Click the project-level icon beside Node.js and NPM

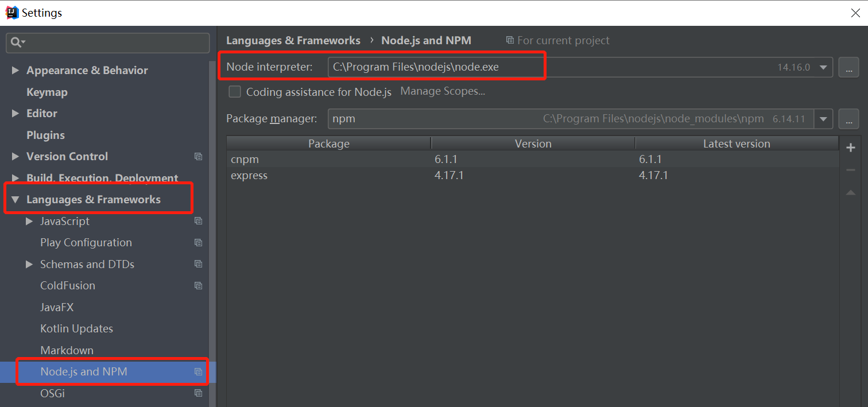tap(198, 371)
